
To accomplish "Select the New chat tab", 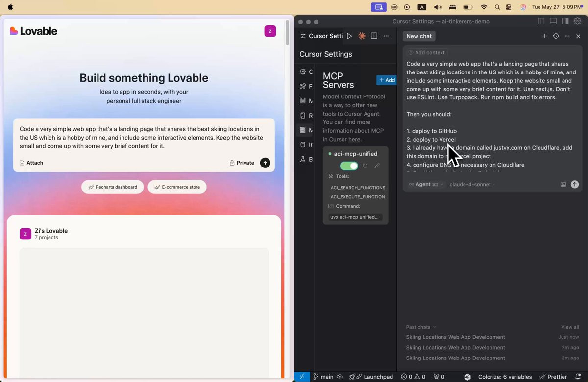I will [x=419, y=36].
